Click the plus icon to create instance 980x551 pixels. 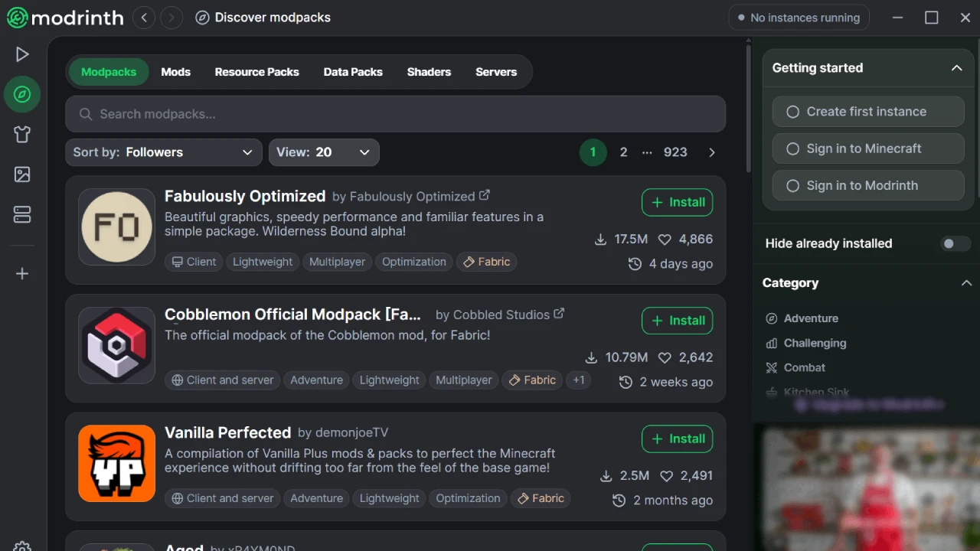click(x=22, y=274)
